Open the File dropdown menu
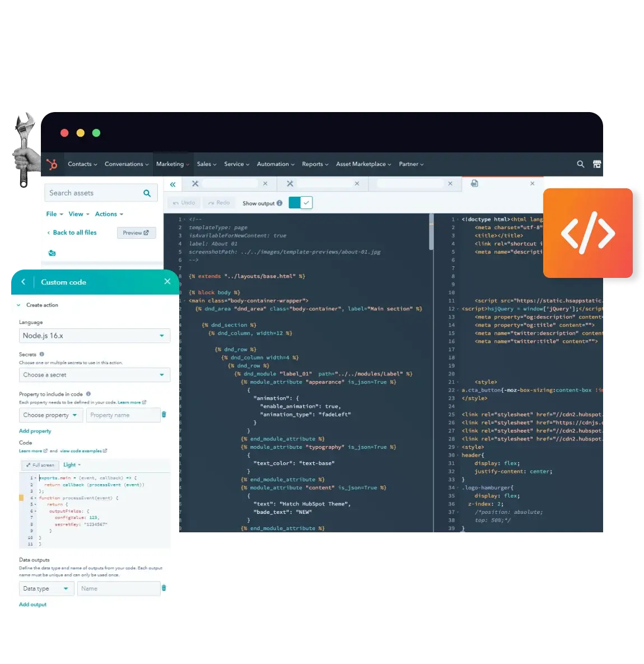Screen dimensions: 644x664 [x=54, y=214]
